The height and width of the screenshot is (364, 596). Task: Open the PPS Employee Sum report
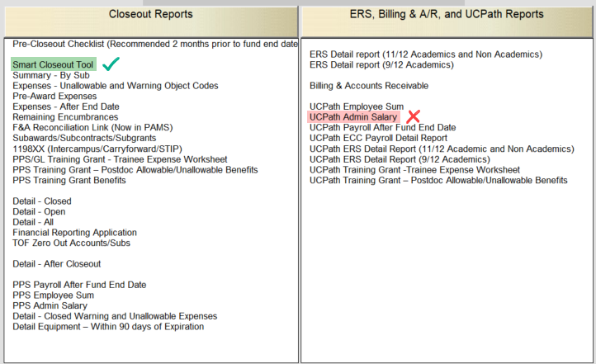coord(53,295)
